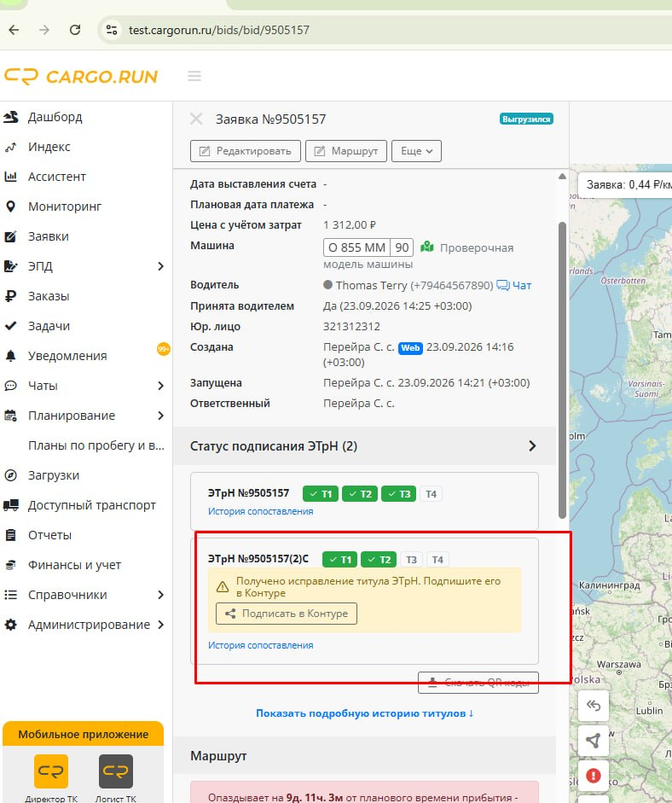Click the Чаты speech bubble icon
672x803 pixels.
tap(11, 386)
